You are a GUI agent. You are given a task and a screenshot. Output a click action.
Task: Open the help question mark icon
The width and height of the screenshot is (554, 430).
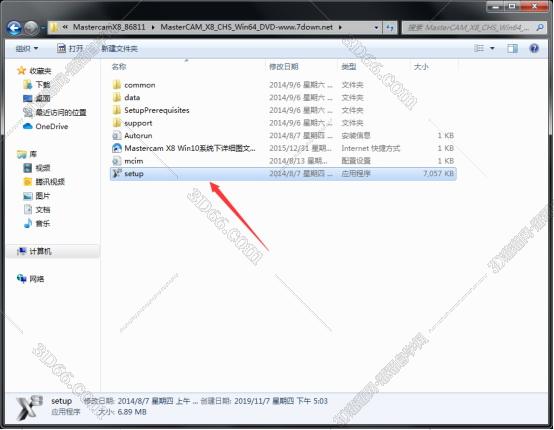[534, 48]
